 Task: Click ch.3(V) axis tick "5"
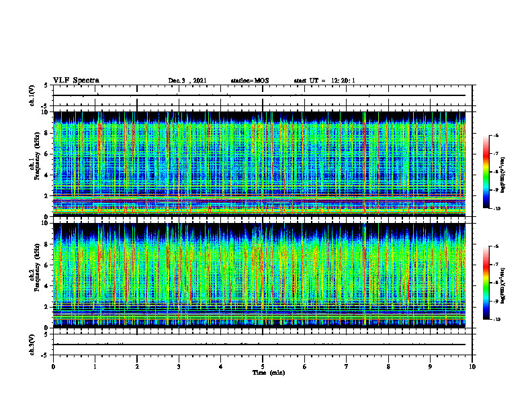click(x=46, y=334)
